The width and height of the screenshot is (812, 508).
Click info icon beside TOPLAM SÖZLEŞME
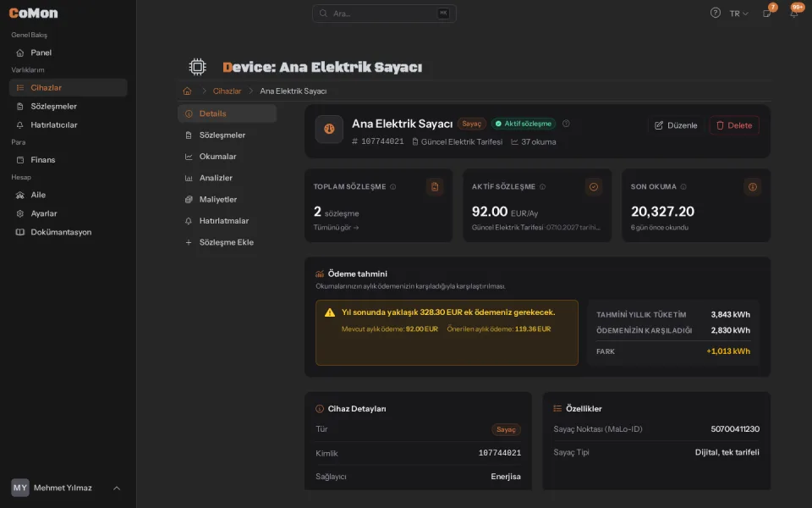click(393, 186)
